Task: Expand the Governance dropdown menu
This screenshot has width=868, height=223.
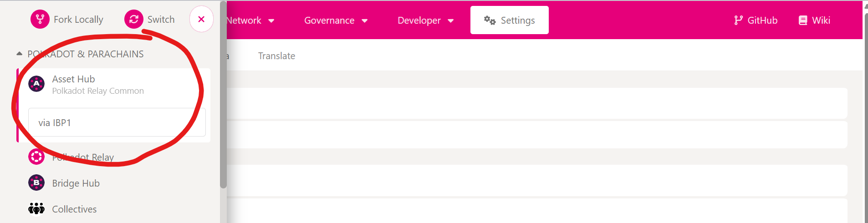Action: (x=336, y=20)
